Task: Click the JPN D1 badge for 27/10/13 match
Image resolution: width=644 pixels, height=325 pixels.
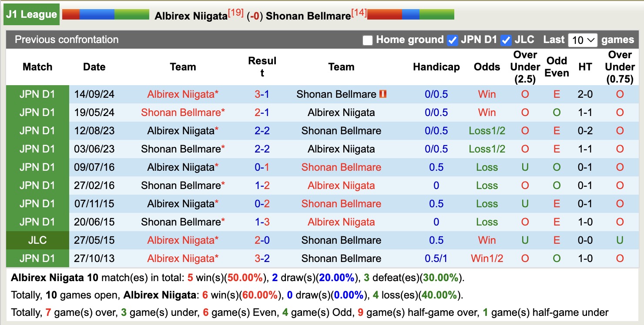Action: (37, 258)
